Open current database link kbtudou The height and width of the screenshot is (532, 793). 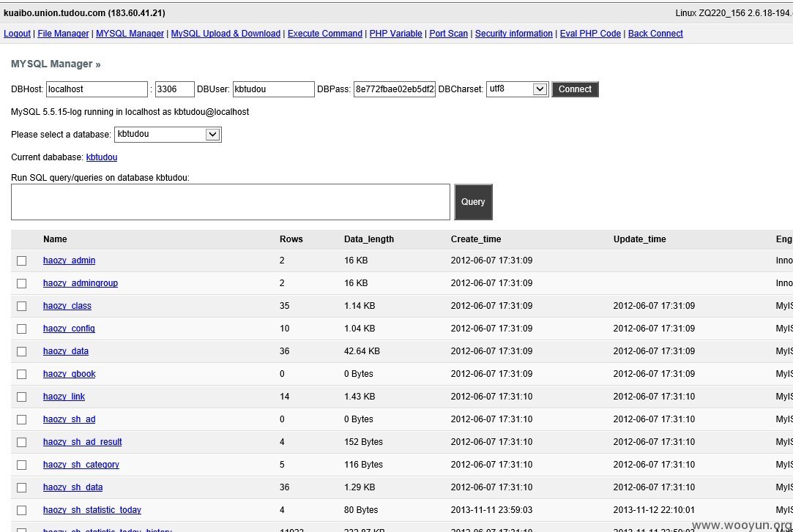102,157
